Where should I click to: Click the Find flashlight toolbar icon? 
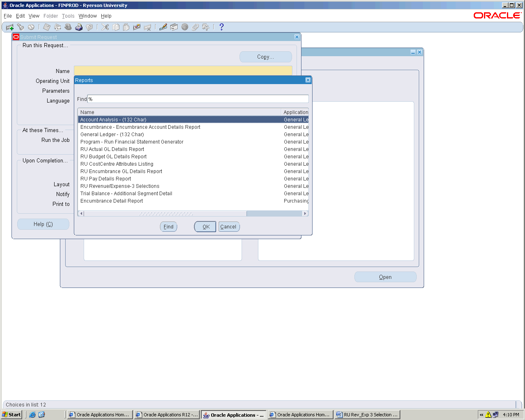click(x=20, y=27)
